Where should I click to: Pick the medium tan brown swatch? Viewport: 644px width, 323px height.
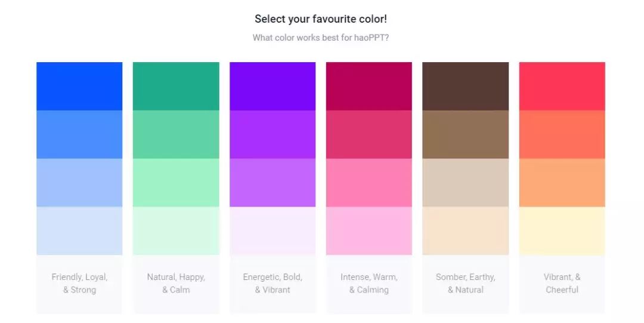(x=465, y=134)
